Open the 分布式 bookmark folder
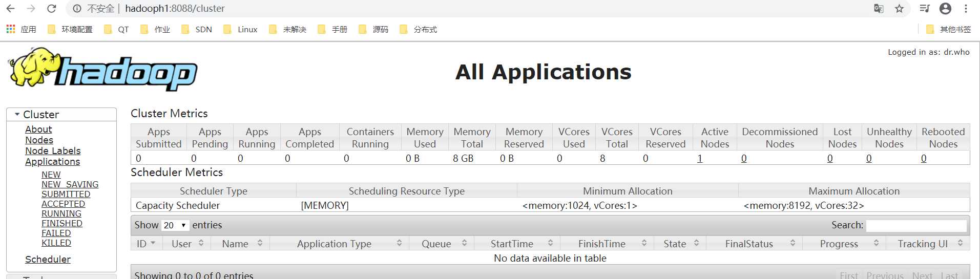The width and height of the screenshot is (980, 279). point(418,29)
